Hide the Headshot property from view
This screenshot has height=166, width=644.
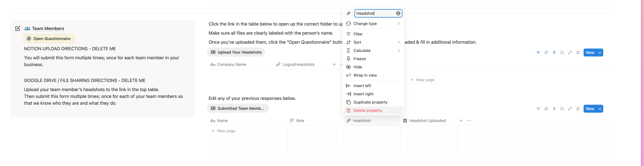point(358,67)
